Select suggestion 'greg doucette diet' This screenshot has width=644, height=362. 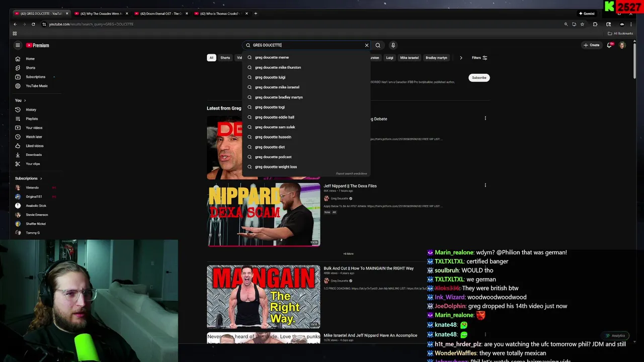pos(306,147)
